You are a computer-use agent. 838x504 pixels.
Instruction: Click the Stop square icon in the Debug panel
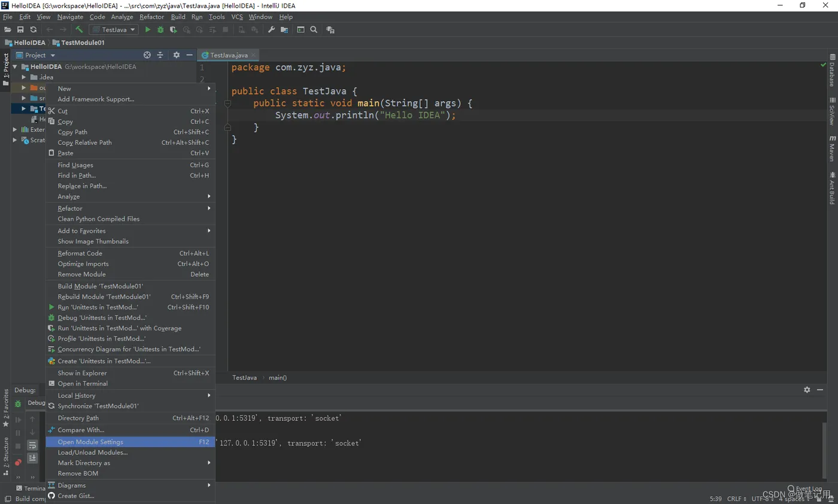tap(18, 446)
